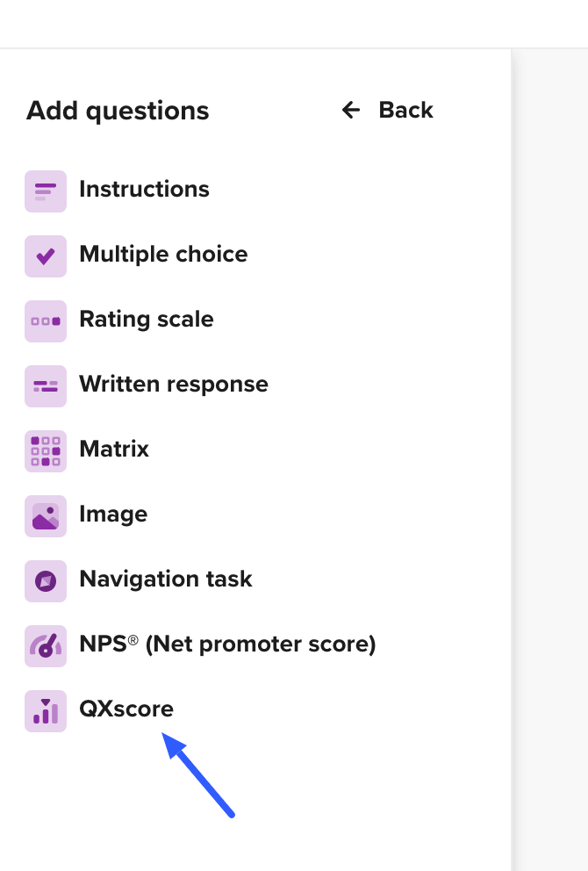Click the Written response icon

coord(46,385)
